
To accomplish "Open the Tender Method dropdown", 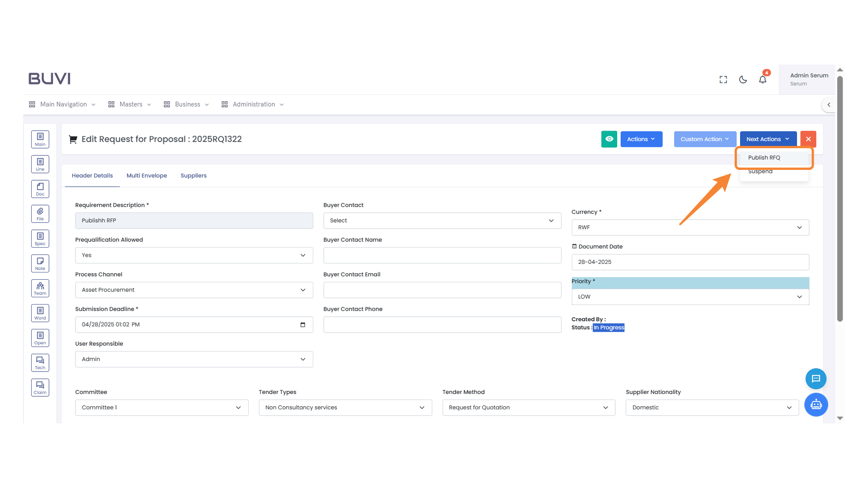I will pos(528,407).
